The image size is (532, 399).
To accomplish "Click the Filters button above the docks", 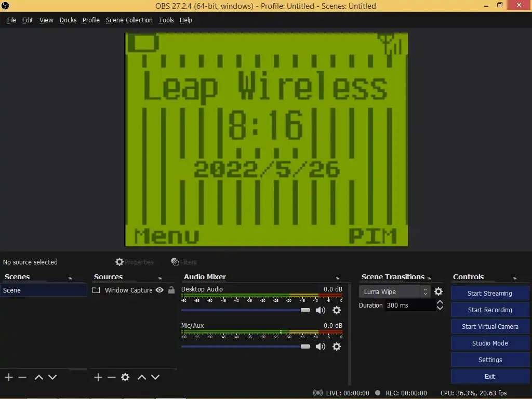I will click(184, 262).
